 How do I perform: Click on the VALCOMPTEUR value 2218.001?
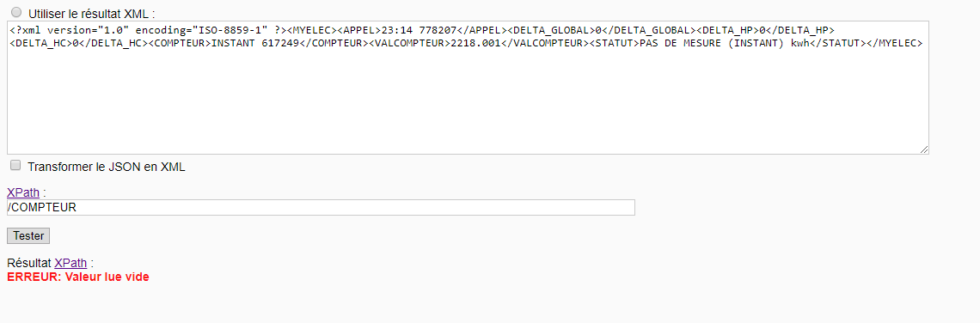pos(475,43)
